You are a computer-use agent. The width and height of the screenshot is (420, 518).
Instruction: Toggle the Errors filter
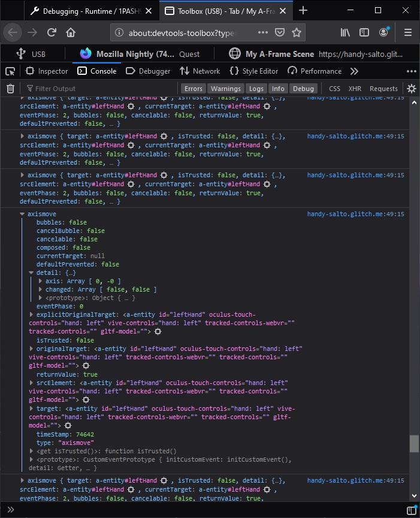click(x=194, y=89)
